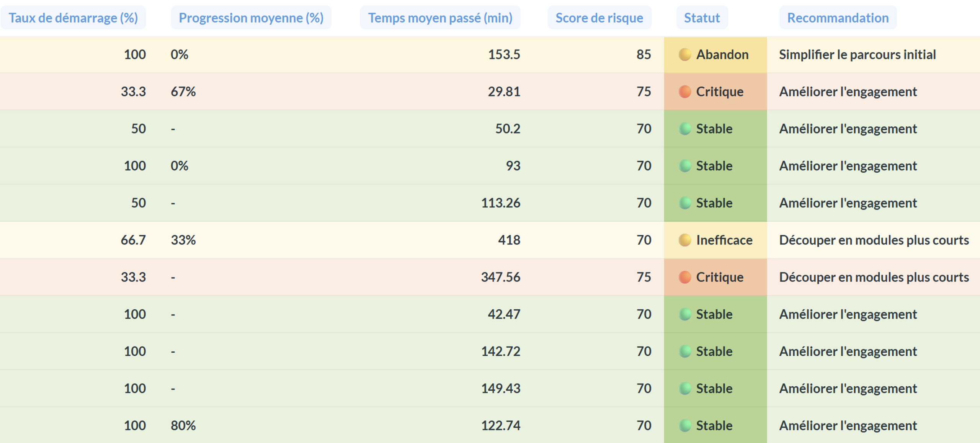The width and height of the screenshot is (980, 443).
Task: Click the yellow Inefficace status dot
Action: [684, 240]
